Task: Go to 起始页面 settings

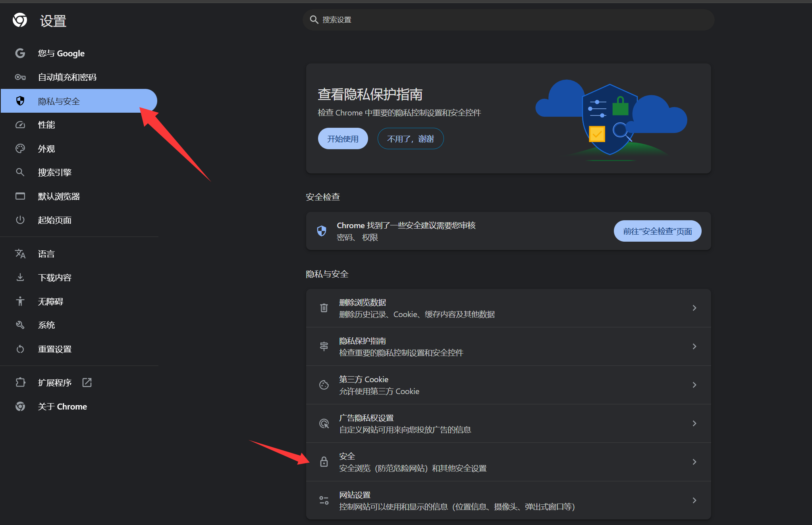Action: 79,220
